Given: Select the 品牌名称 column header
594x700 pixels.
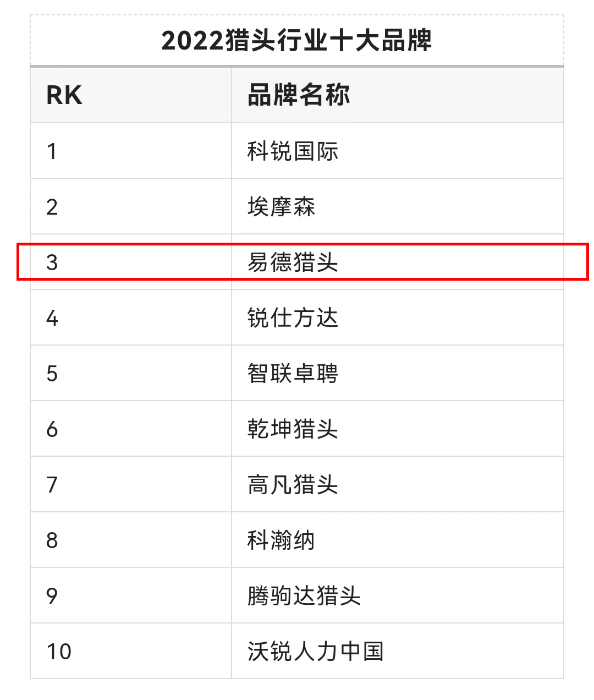Looking at the screenshot, I should (299, 95).
